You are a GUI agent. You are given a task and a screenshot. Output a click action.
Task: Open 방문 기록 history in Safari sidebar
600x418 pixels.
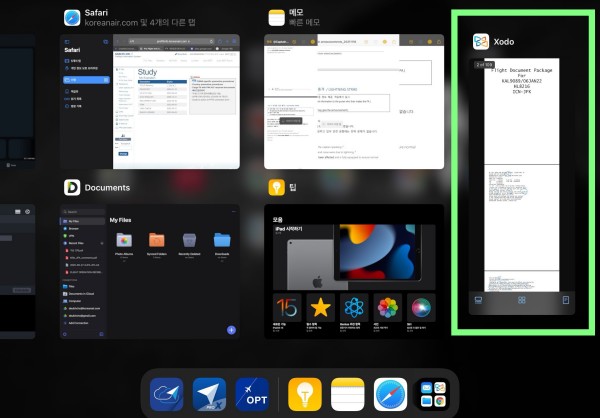[x=75, y=106]
